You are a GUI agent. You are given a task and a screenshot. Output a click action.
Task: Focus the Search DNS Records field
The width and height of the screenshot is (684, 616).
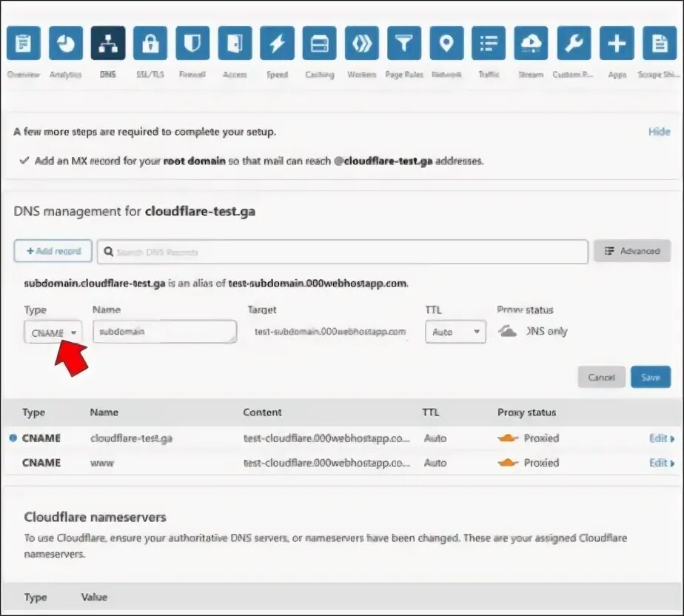(343, 252)
